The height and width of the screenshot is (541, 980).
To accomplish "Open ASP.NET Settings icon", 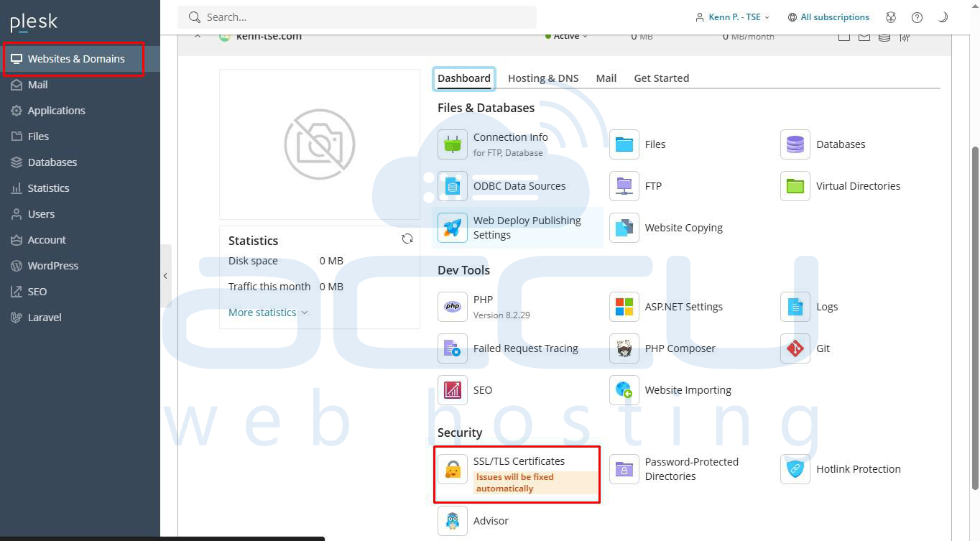I will pos(624,307).
